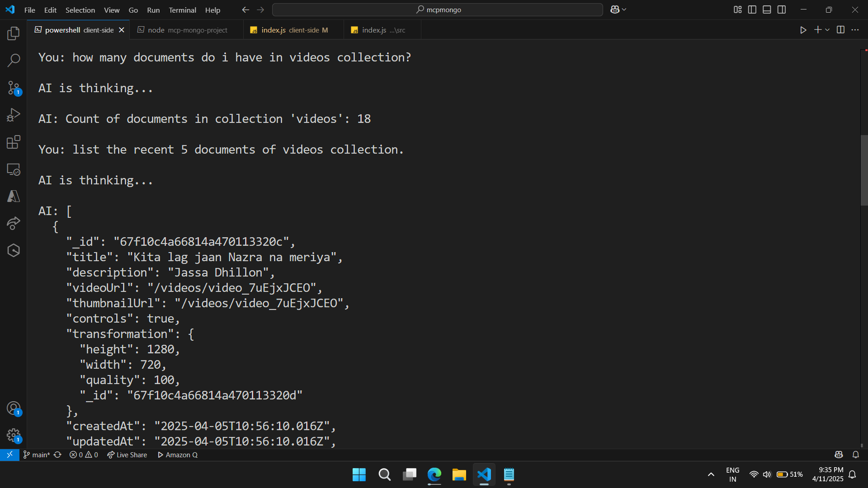
Task: Expand the Copilot chat dropdown chevron
Action: 624,9
